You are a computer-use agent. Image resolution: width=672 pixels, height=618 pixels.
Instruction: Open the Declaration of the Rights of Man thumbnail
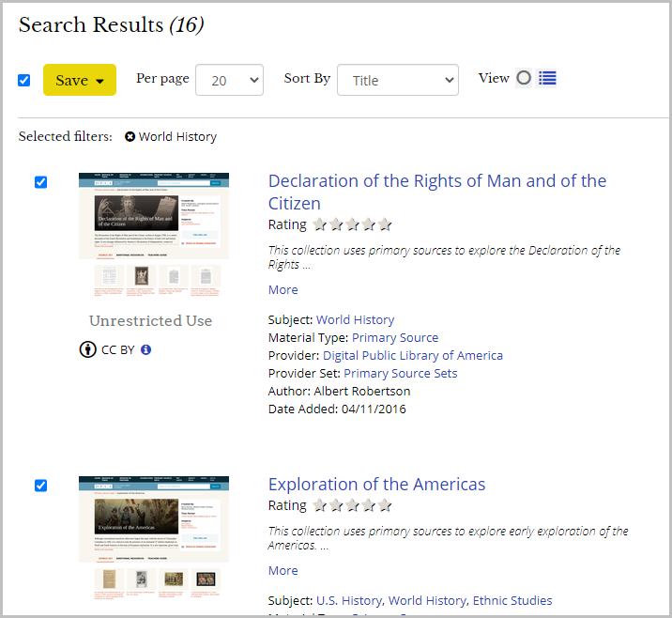coord(154,235)
